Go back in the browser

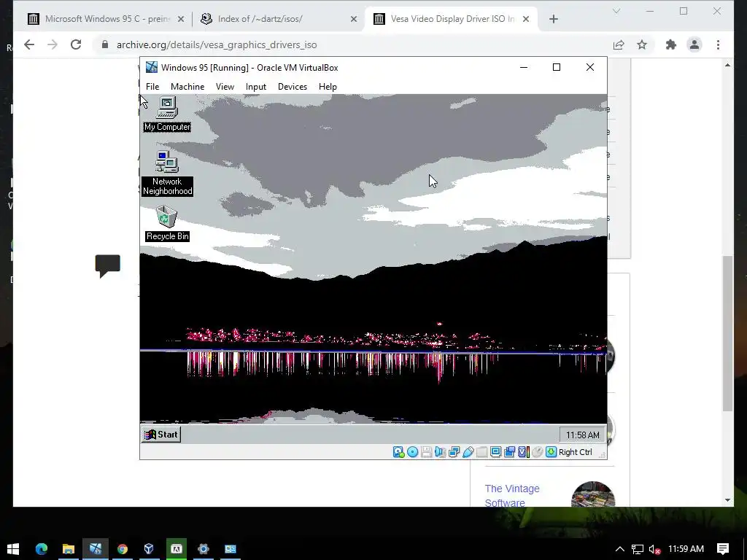(29, 44)
